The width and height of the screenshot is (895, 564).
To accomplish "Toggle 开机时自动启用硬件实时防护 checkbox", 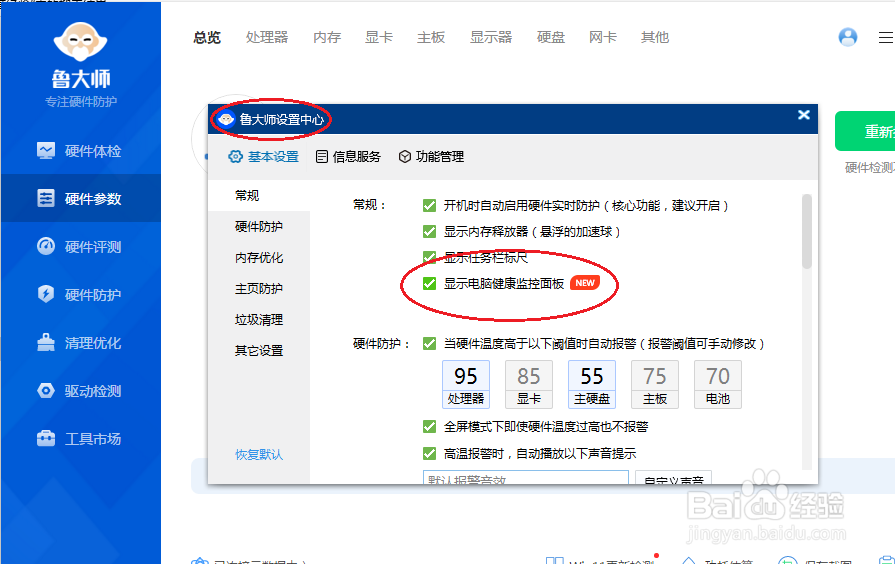I will (429, 206).
